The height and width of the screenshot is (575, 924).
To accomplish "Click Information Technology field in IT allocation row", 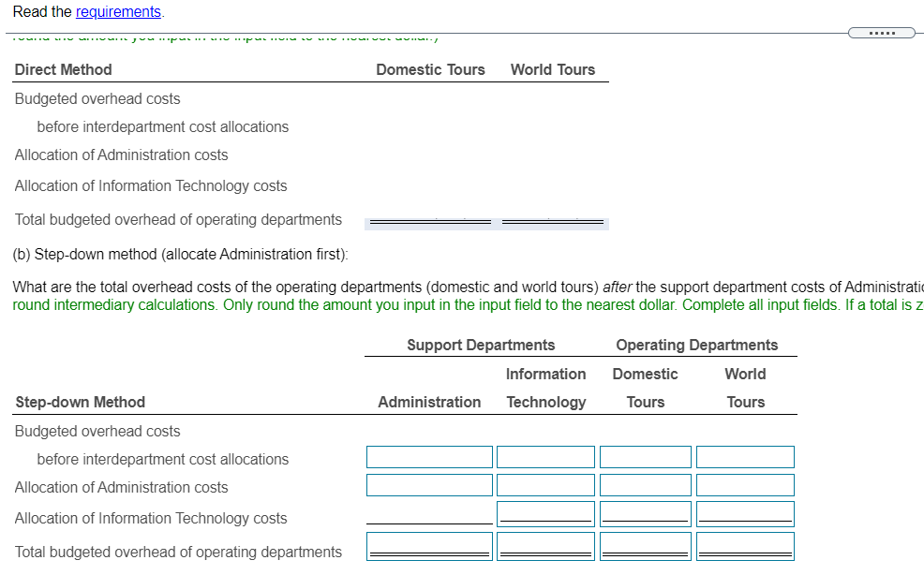I will pyautogui.click(x=545, y=513).
